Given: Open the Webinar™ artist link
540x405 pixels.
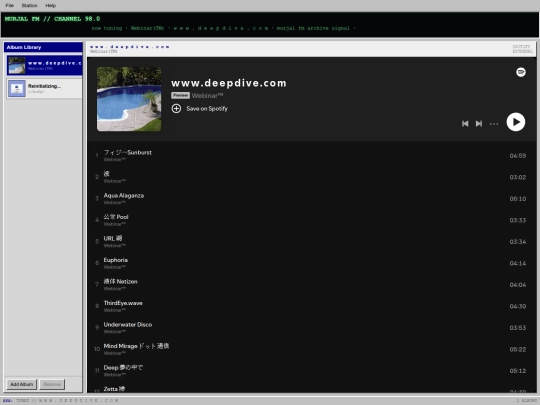Looking at the screenshot, I should [207, 96].
